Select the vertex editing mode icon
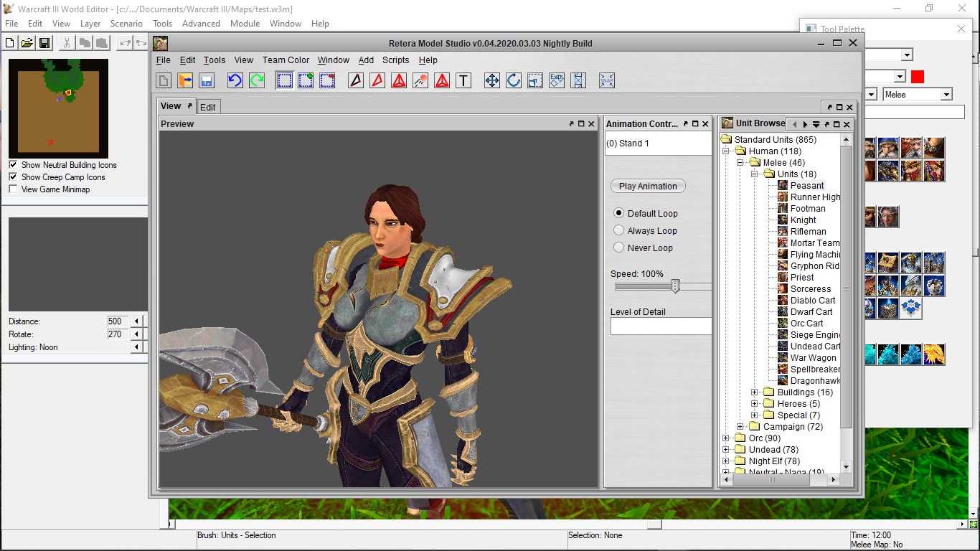The image size is (980, 551). [357, 80]
